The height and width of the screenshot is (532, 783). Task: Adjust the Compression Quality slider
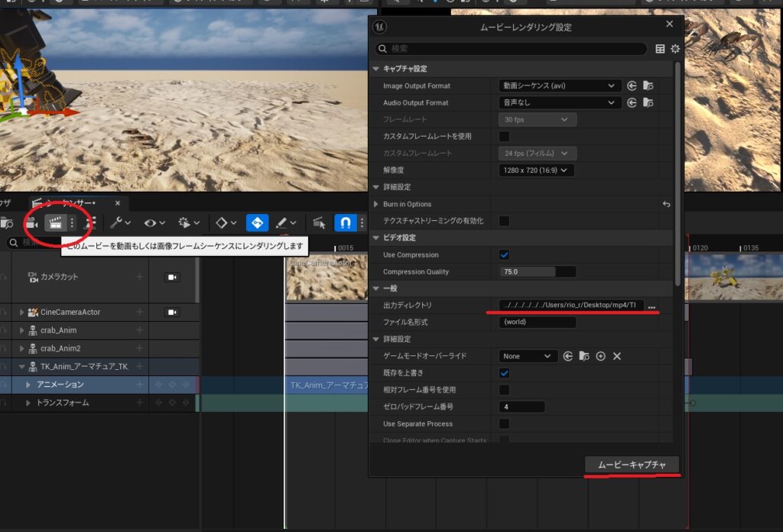[x=538, y=272]
